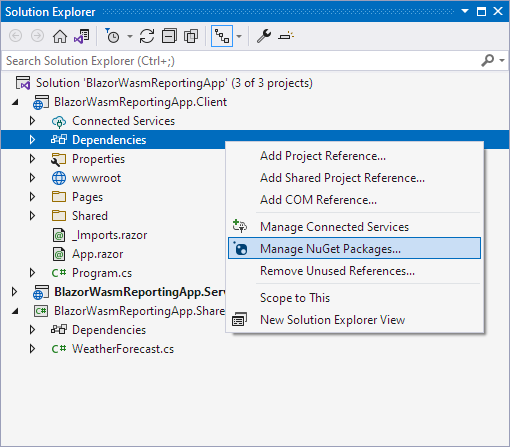Click the wwwroot globe icon
510x447 pixels.
[x=59, y=178]
